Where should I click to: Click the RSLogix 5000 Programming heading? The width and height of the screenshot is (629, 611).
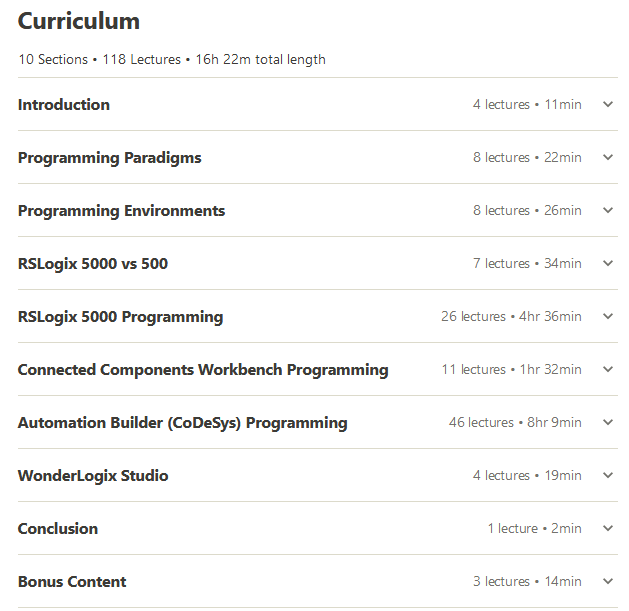tap(120, 316)
